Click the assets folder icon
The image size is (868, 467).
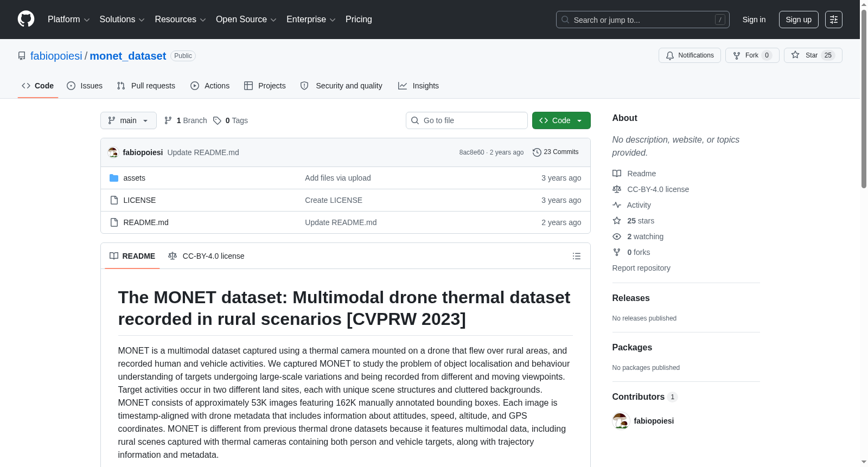coord(114,178)
